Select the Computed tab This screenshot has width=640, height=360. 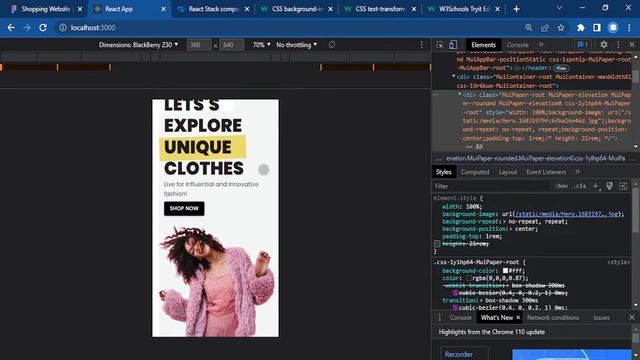click(475, 172)
